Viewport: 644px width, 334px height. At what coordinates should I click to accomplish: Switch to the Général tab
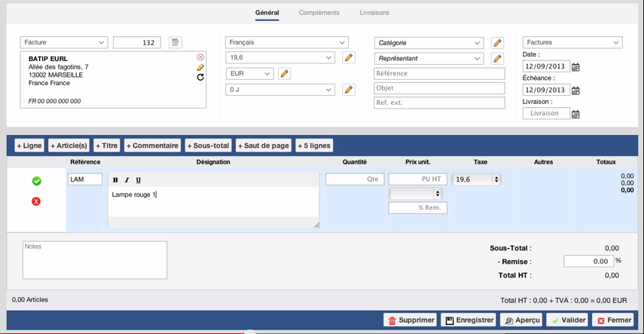(x=267, y=13)
